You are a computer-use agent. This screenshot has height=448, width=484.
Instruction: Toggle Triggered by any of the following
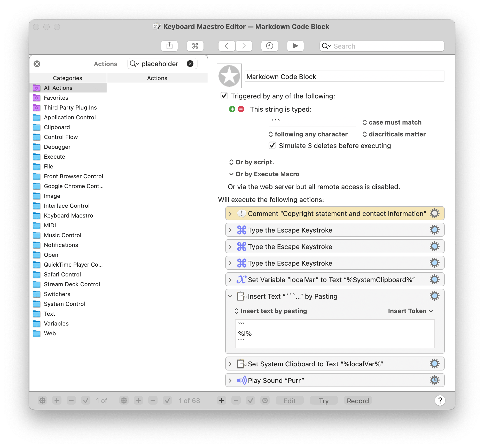[224, 96]
